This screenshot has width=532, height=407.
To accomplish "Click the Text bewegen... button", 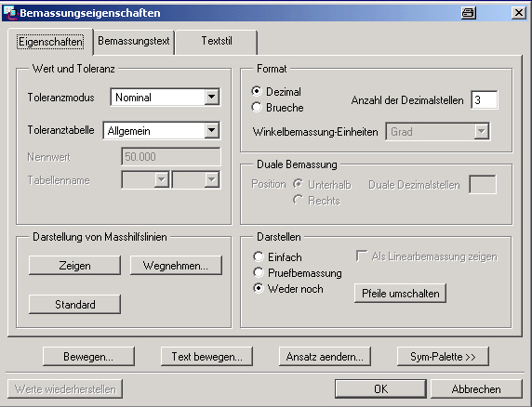I will click(x=206, y=357).
